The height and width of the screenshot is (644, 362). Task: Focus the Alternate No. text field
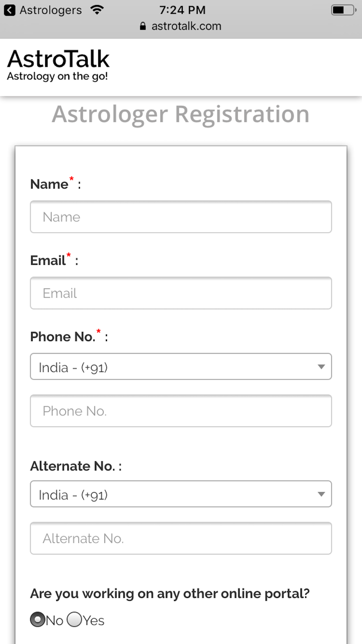(181, 539)
